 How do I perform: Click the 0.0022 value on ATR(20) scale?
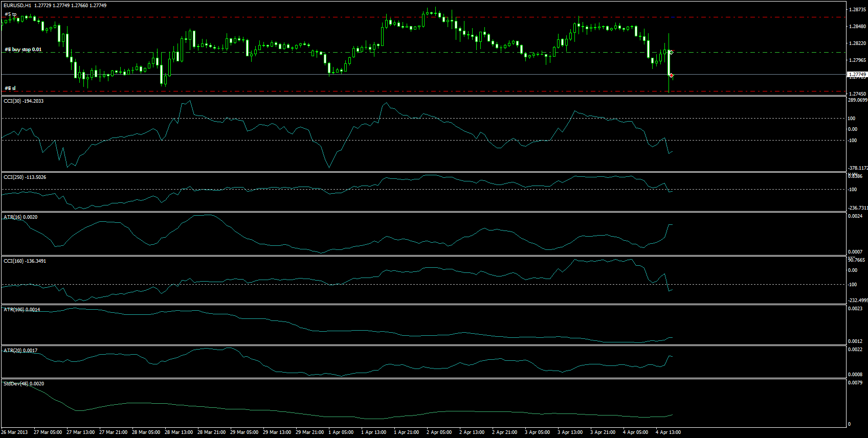point(855,350)
